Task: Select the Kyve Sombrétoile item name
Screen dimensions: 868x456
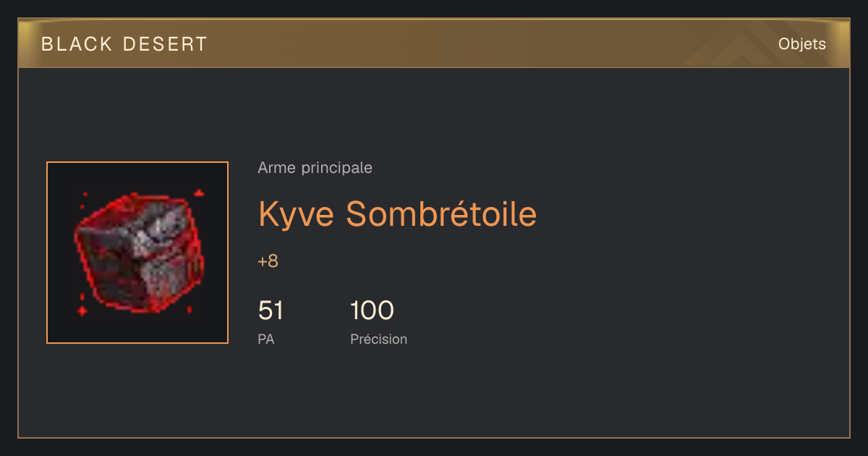Action: point(397,214)
